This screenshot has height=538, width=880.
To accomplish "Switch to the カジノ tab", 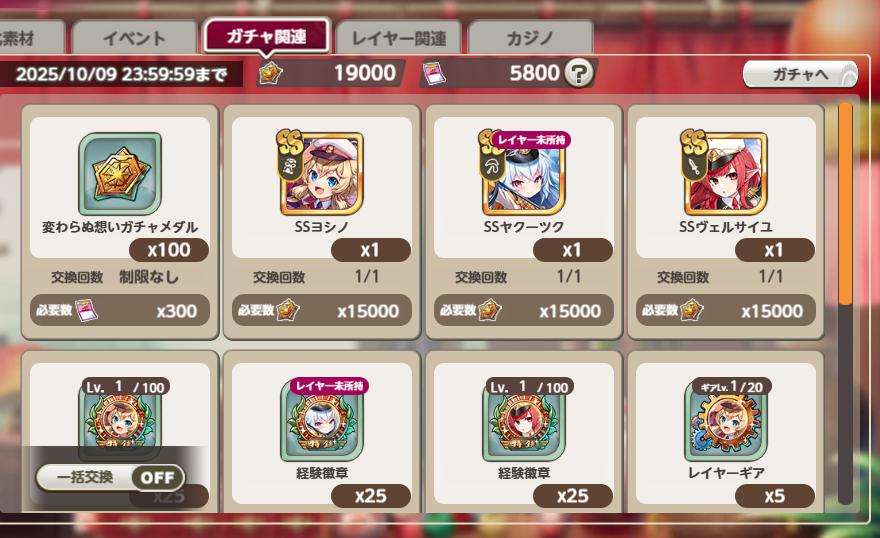I will click(530, 38).
